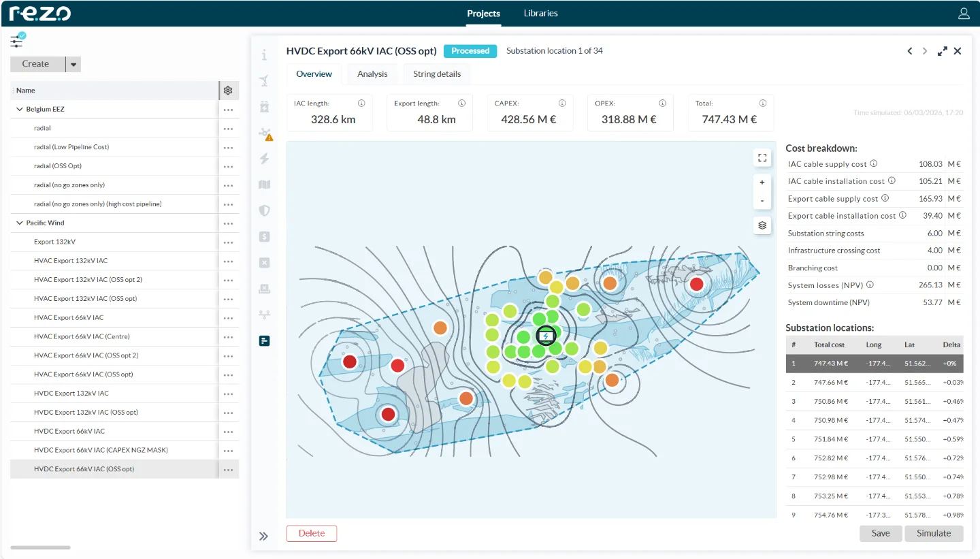The image size is (980, 559).
Task: Select the String details tab
Action: coord(437,74)
